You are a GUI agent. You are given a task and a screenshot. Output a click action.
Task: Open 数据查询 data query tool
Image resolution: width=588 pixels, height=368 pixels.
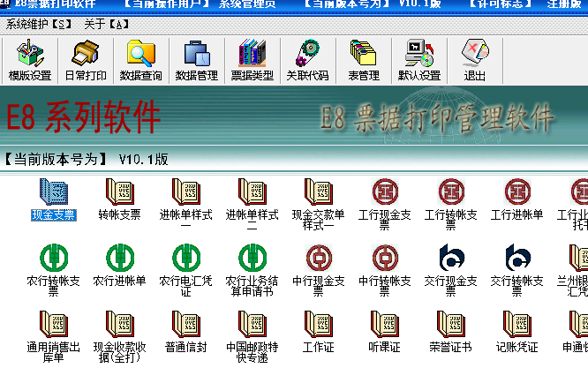click(x=141, y=60)
